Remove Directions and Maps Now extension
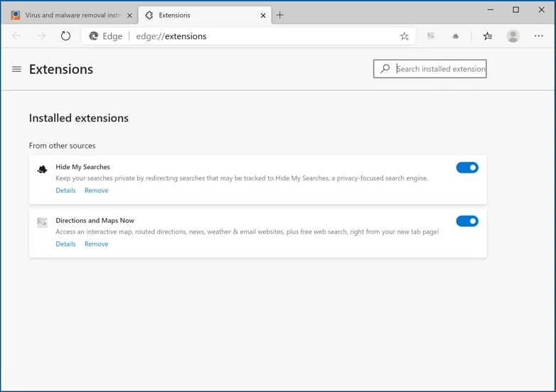 [x=96, y=244]
